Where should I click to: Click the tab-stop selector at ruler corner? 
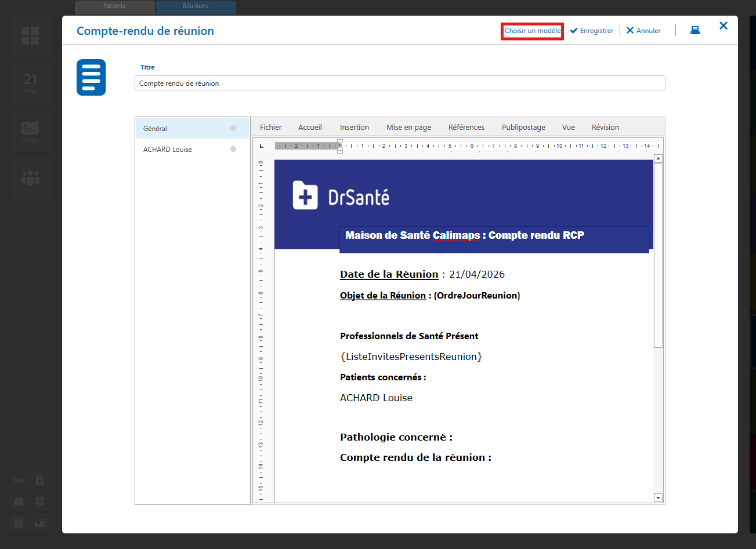pyautogui.click(x=262, y=146)
